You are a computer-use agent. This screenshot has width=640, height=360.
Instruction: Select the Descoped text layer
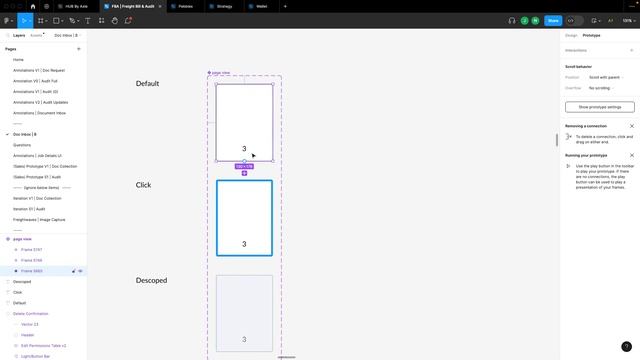pos(22,282)
